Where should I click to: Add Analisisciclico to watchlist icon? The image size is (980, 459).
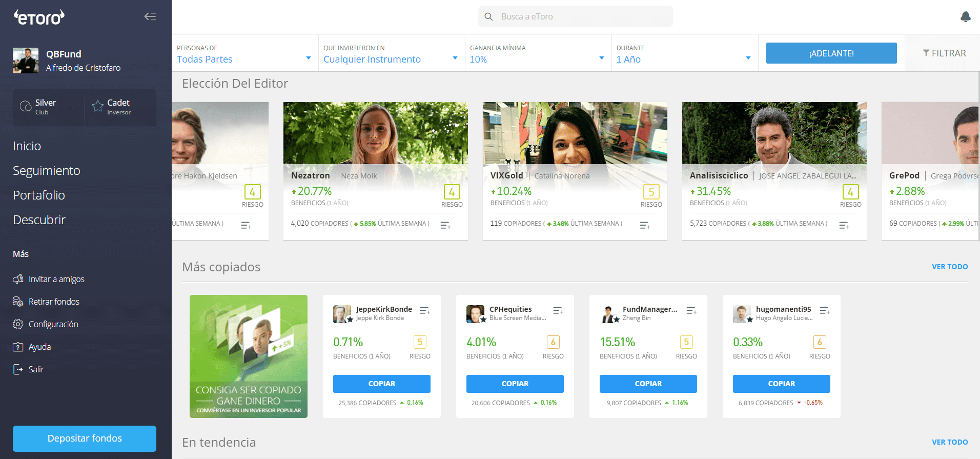click(x=844, y=225)
